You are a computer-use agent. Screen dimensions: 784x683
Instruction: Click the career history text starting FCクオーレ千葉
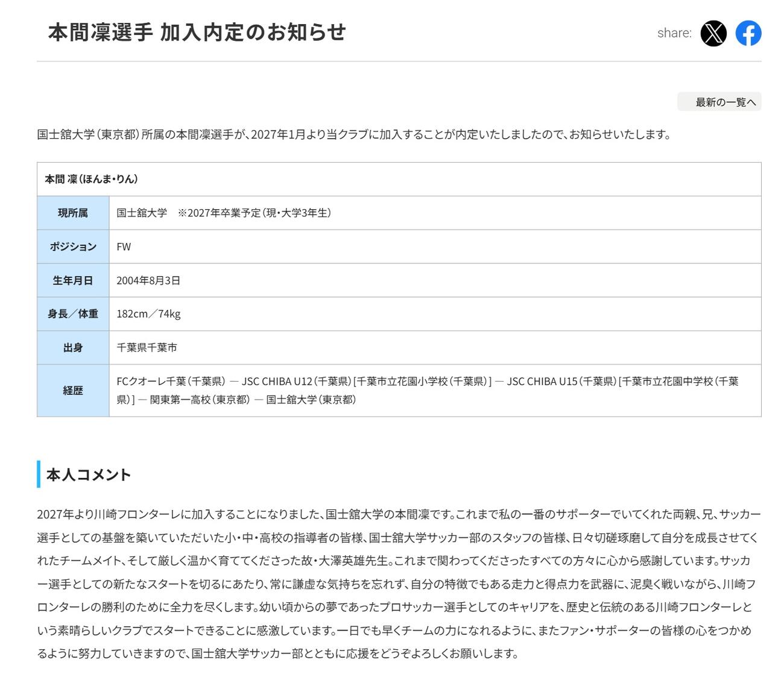428,391
